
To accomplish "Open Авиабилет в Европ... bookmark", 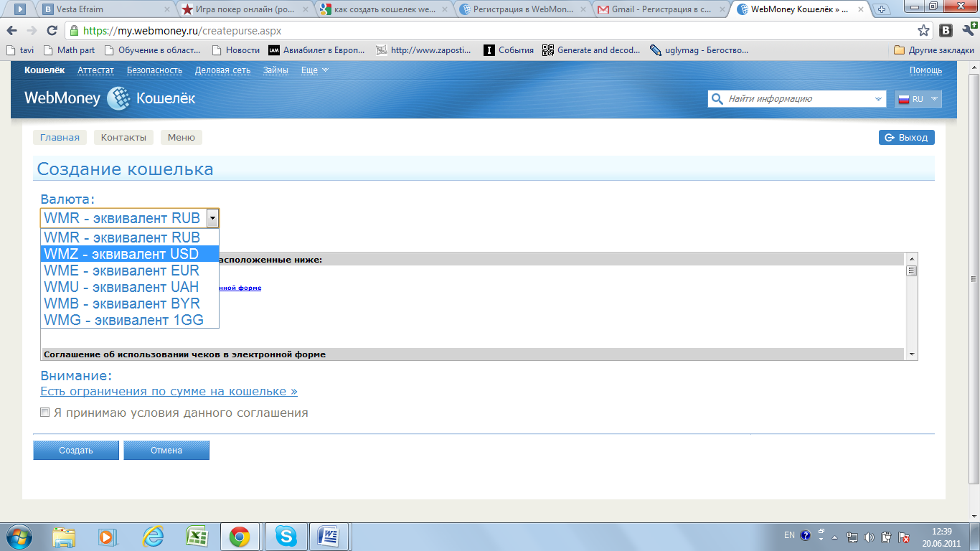I will 316,50.
